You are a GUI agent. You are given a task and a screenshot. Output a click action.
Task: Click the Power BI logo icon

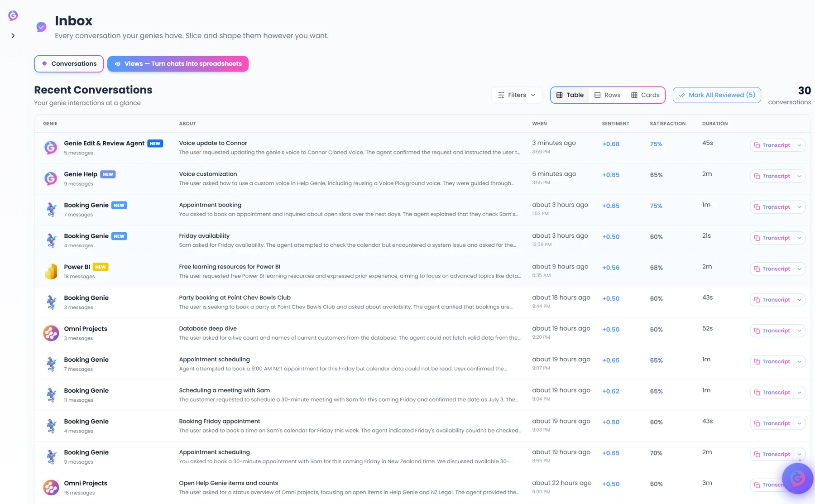(x=51, y=271)
